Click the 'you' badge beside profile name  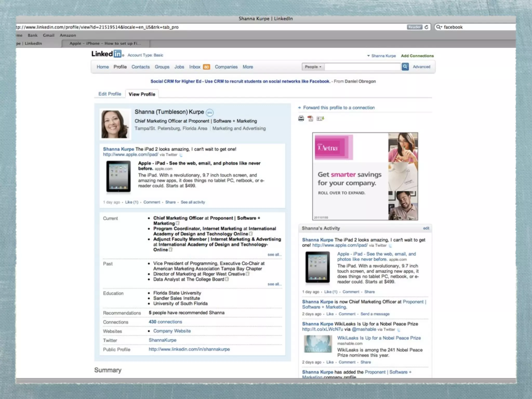pyautogui.click(x=209, y=112)
